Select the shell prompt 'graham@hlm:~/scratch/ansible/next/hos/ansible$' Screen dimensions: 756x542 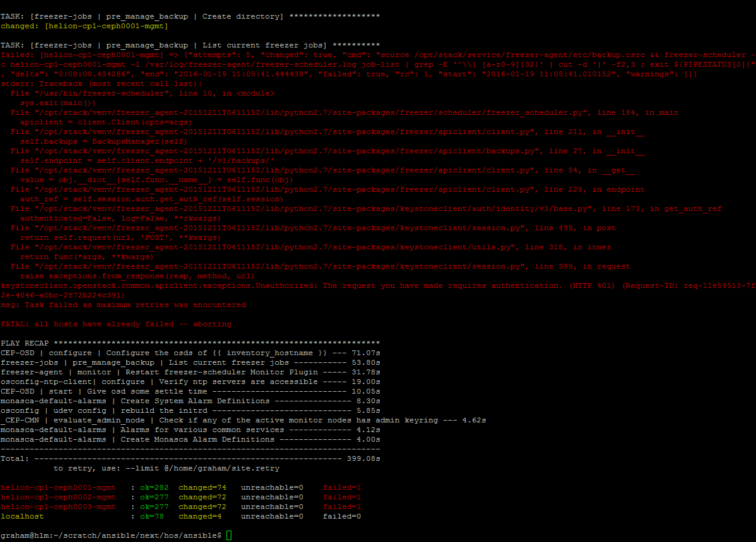point(111,535)
